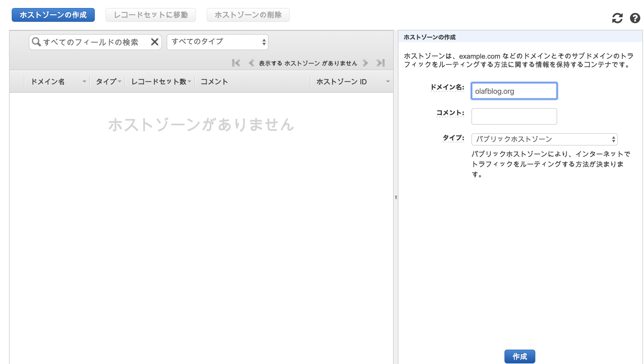
Task: Open the help icon beside refresh
Action: [x=635, y=18]
